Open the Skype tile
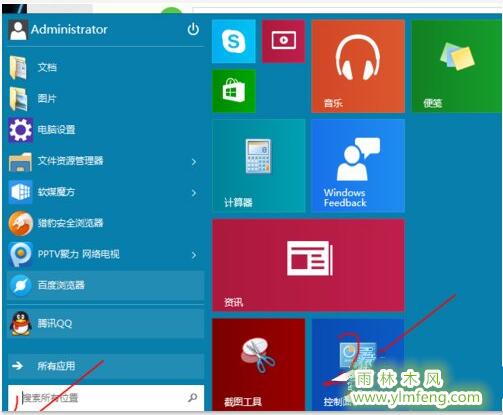The image size is (503, 415). 234,41
